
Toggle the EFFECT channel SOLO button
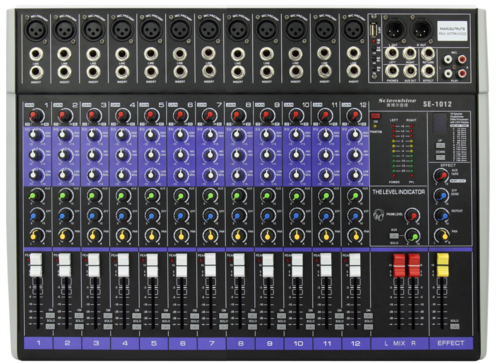[x=454, y=326]
